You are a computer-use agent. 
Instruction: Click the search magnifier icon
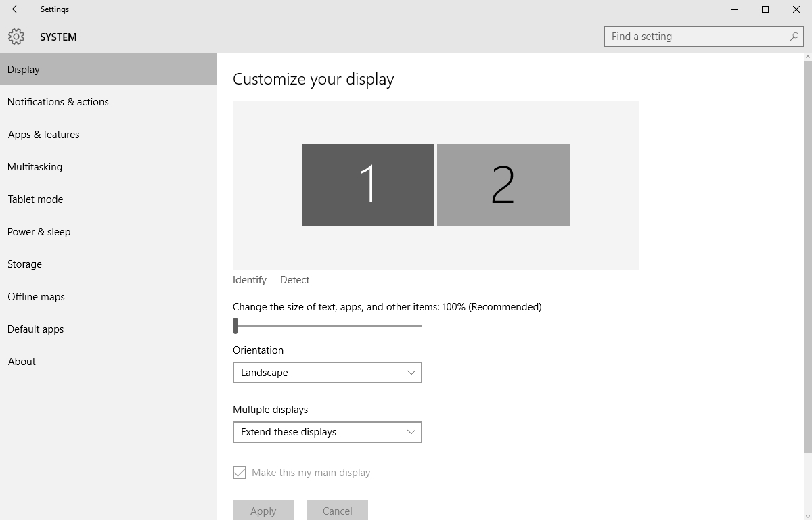(794, 37)
